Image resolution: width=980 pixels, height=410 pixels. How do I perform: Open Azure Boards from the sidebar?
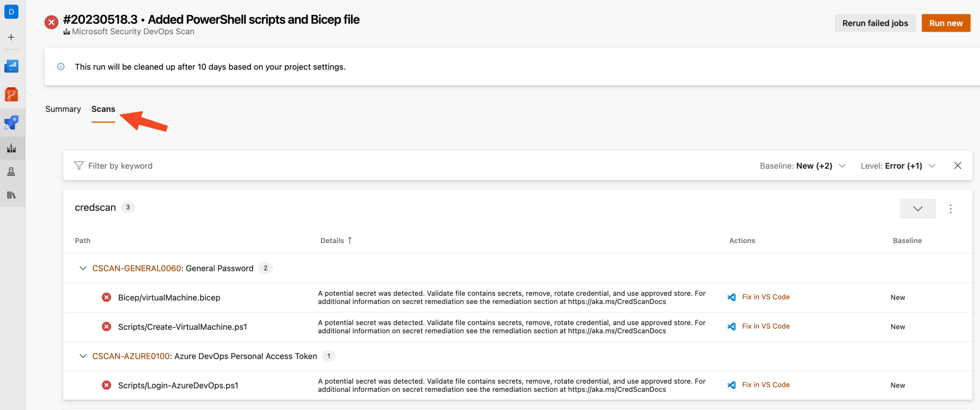pos(11,66)
